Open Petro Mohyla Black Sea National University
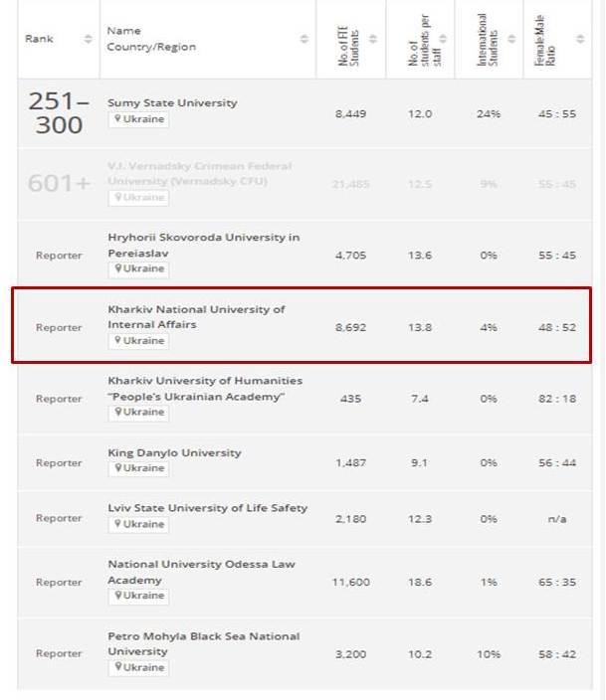The height and width of the screenshot is (700, 606). (x=203, y=643)
